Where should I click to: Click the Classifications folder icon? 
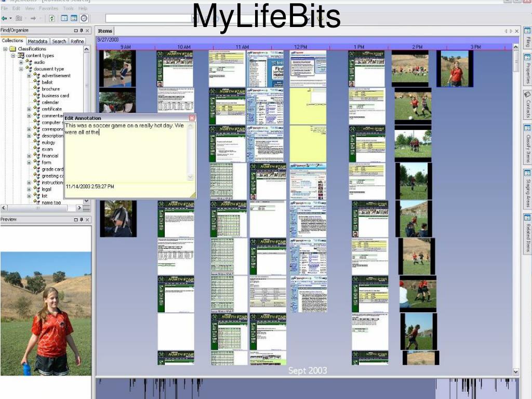[12, 49]
